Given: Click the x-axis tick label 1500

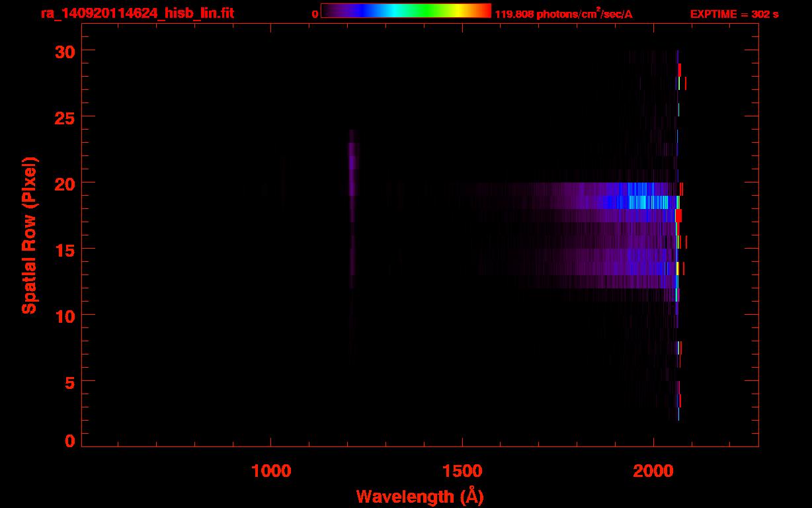Looking at the screenshot, I should coord(462,470).
